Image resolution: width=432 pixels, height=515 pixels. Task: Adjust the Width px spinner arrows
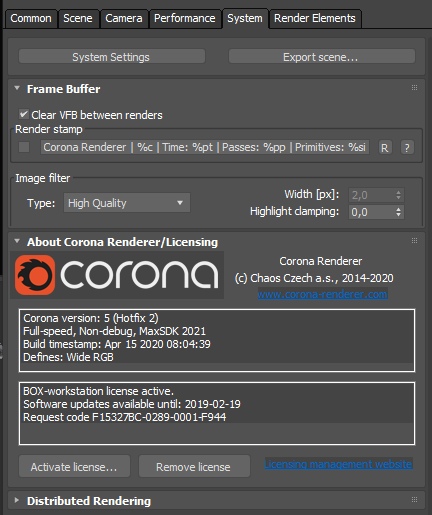tap(398, 195)
